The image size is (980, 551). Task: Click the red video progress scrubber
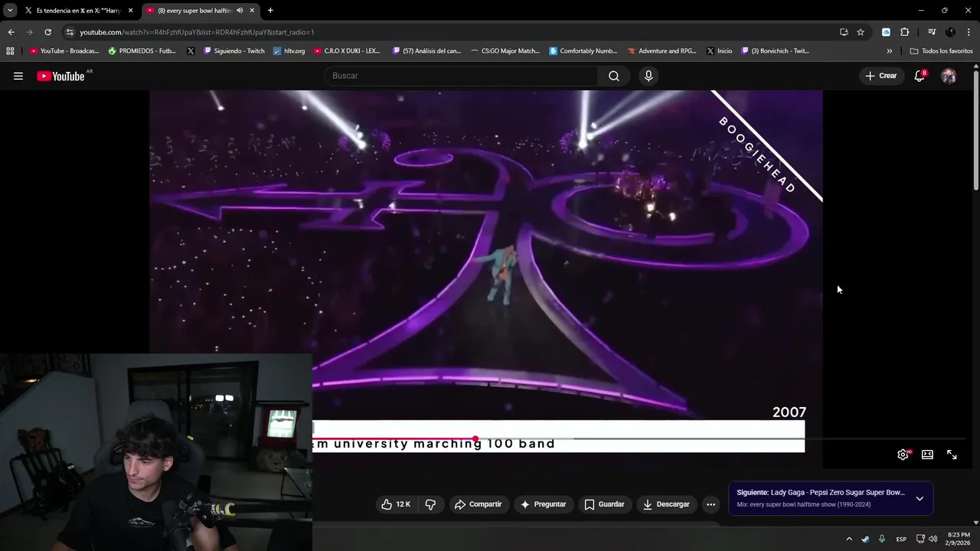click(475, 439)
